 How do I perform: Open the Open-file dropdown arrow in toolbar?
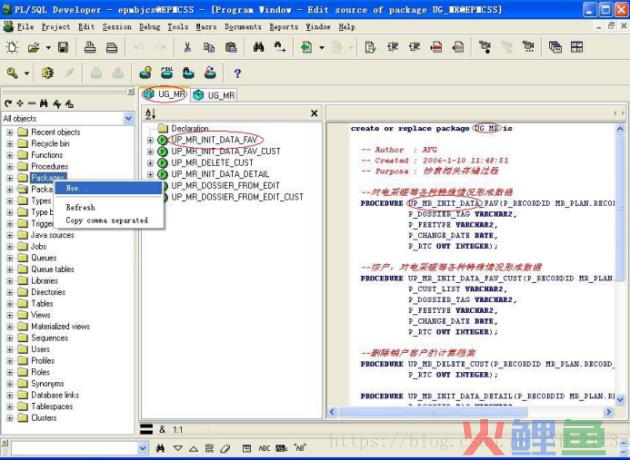coord(48,47)
